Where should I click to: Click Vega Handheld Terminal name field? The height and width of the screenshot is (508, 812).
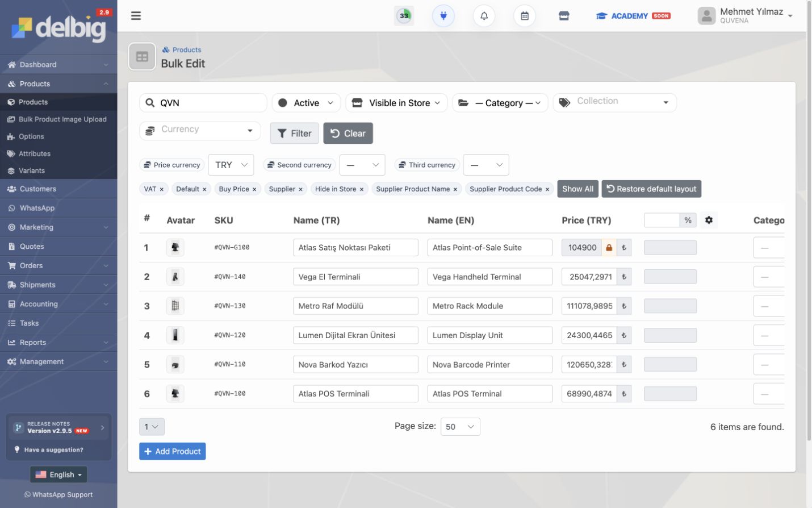pos(489,277)
